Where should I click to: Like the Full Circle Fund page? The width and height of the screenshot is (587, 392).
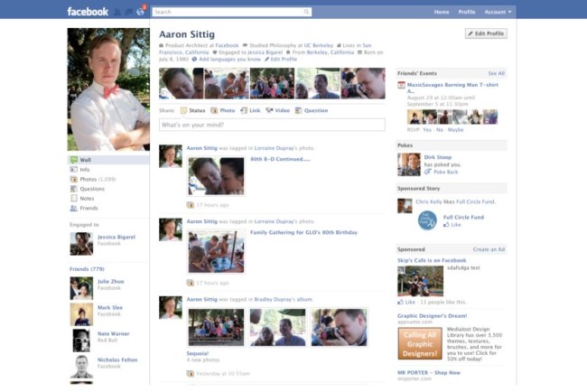coord(455,225)
